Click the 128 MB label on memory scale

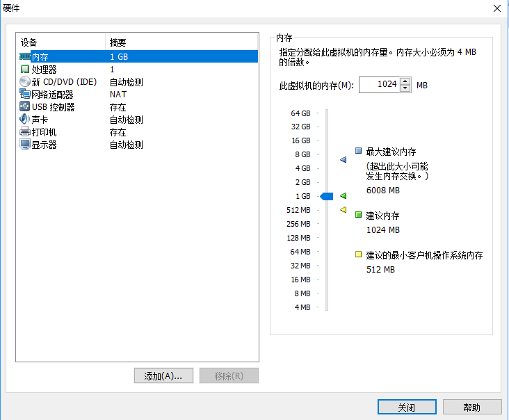[298, 238]
